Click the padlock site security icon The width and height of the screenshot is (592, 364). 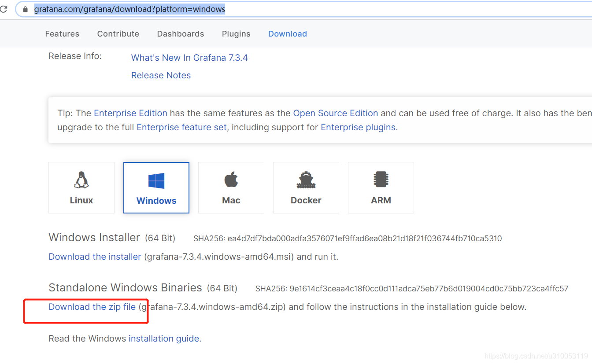[25, 9]
